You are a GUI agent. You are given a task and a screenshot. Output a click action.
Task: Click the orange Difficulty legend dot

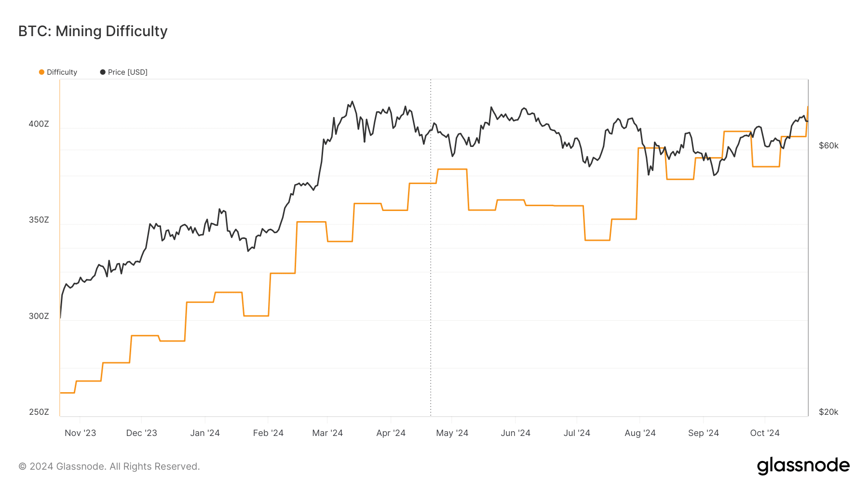[41, 72]
